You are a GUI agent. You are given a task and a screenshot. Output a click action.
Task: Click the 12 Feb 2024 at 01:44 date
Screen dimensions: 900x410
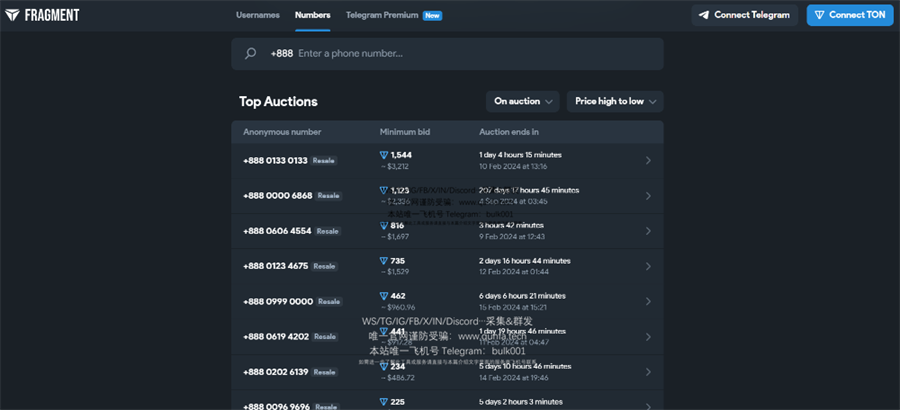(514, 272)
